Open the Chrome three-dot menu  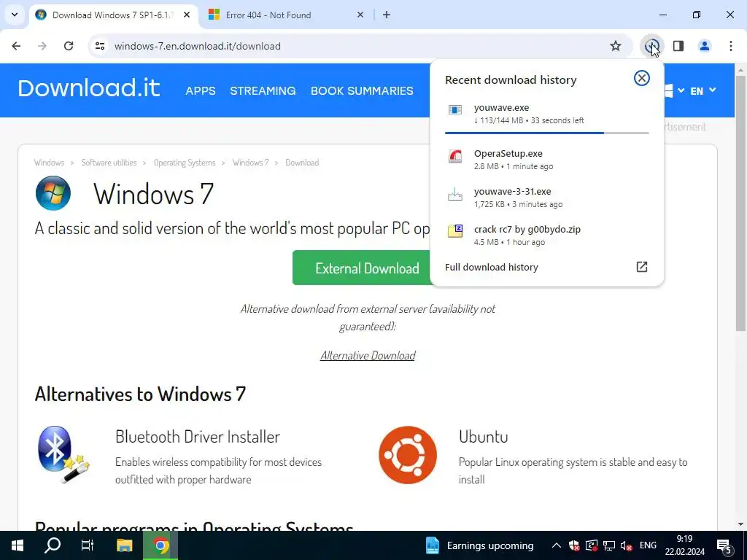pyautogui.click(x=730, y=46)
